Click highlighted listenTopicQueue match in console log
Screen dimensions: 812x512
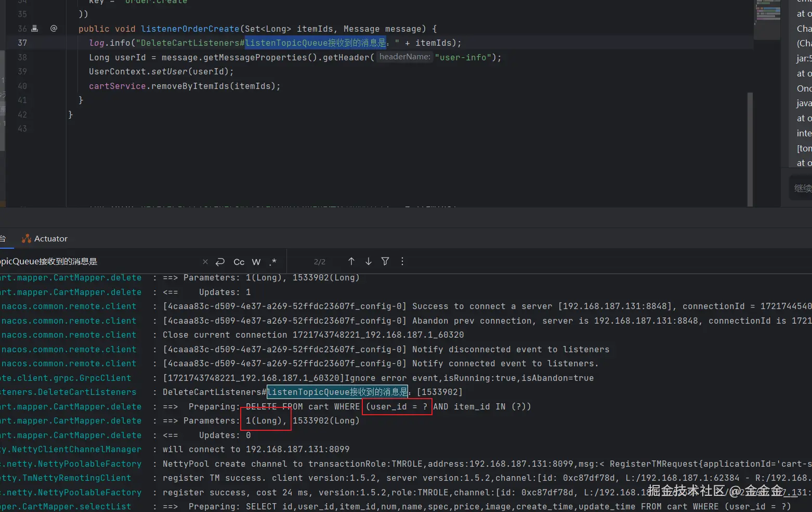[338, 392]
